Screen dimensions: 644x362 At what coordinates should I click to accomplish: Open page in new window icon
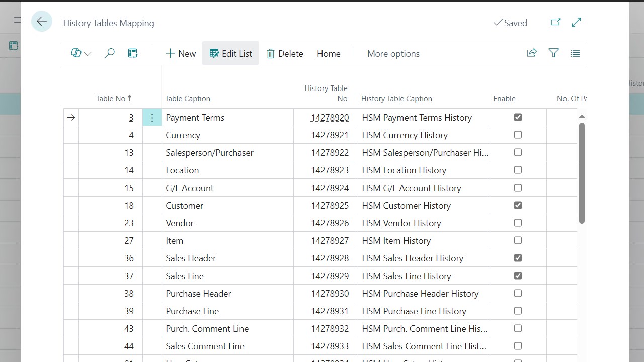click(x=555, y=22)
